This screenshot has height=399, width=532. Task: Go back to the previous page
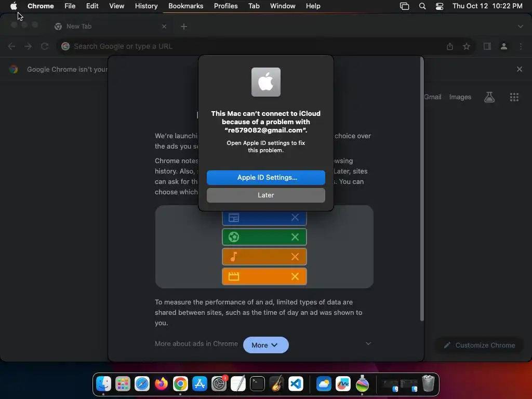pos(11,46)
